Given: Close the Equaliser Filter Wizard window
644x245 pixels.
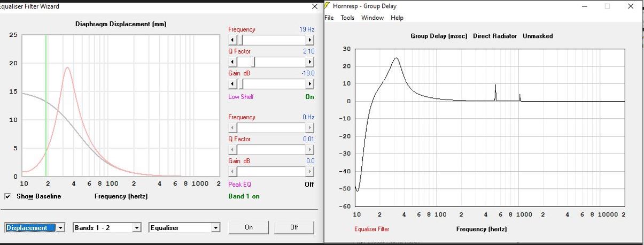Looking at the screenshot, I should (314, 6).
